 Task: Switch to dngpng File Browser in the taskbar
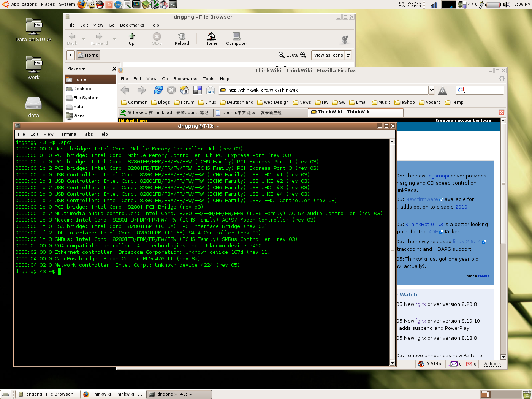coord(48,394)
